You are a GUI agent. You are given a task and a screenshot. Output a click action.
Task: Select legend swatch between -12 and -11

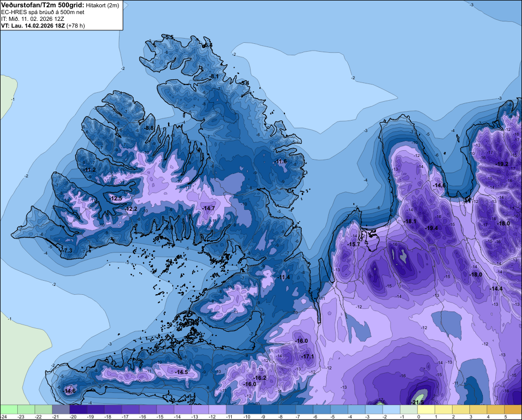click(x=217, y=409)
